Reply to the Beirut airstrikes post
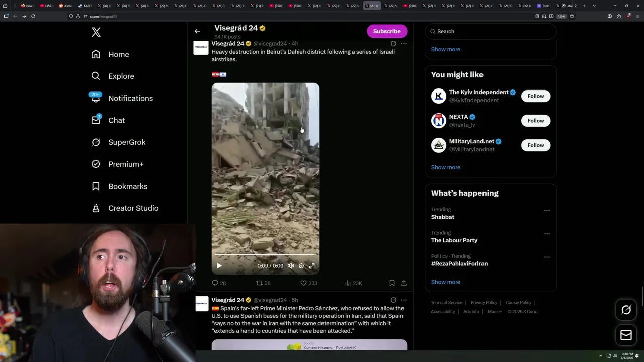Viewport: 644px width, 362px height. coord(219,283)
